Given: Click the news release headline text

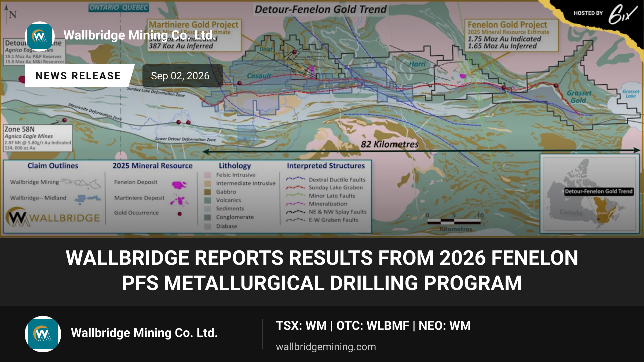Looking at the screenshot, I should click(x=322, y=270).
